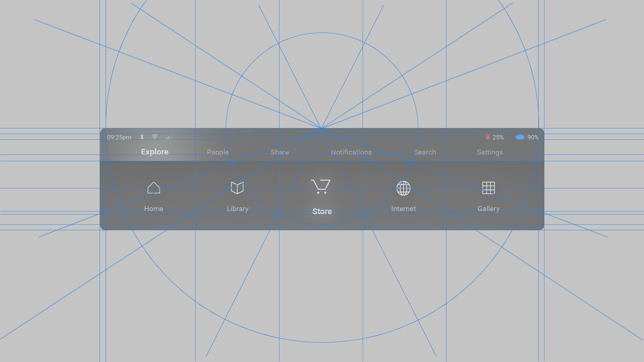644x362 pixels.
Task: Click the 09:25pm clock text
Action: pyautogui.click(x=119, y=137)
